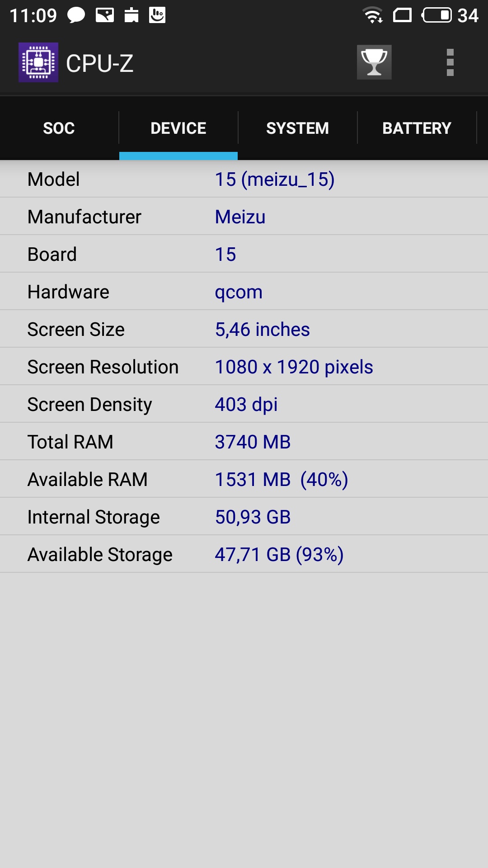Switch to the SOC tab
The width and height of the screenshot is (488, 868).
[59, 128]
